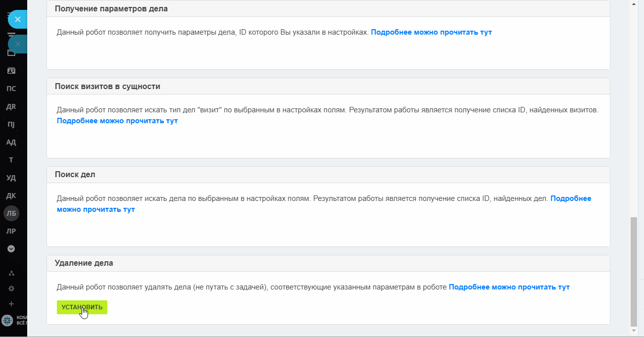Click the Удаление дела heading
644x337 pixels.
(x=84, y=263)
